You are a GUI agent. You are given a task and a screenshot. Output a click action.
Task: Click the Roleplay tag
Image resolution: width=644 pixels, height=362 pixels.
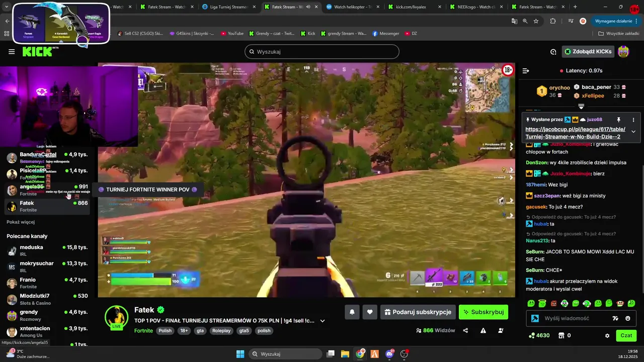click(221, 331)
